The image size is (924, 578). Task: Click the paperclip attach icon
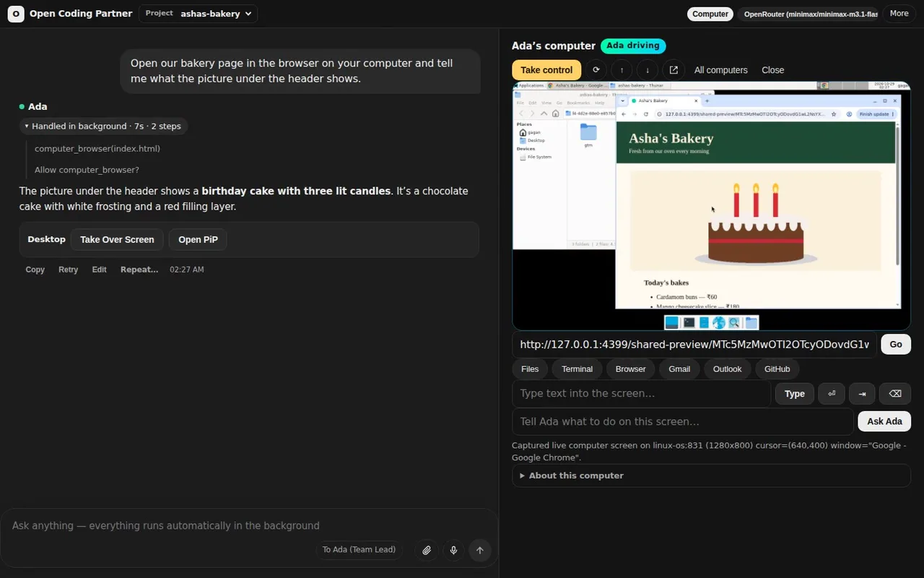tap(427, 550)
